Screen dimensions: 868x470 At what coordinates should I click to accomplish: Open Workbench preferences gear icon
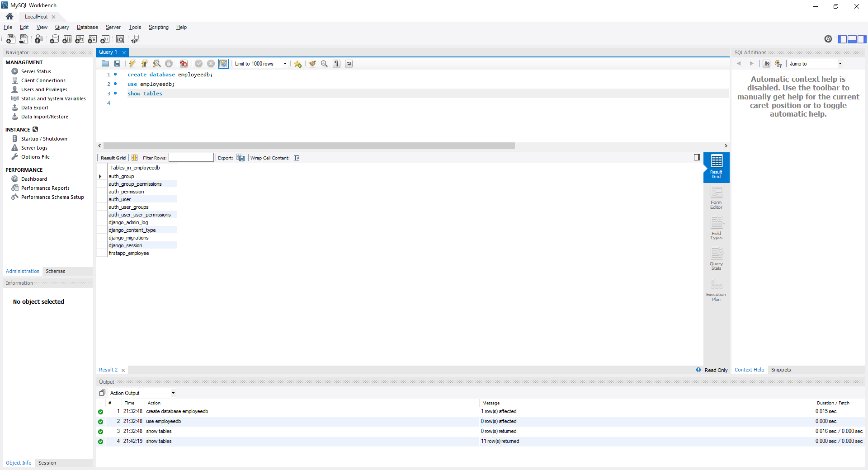[828, 39]
